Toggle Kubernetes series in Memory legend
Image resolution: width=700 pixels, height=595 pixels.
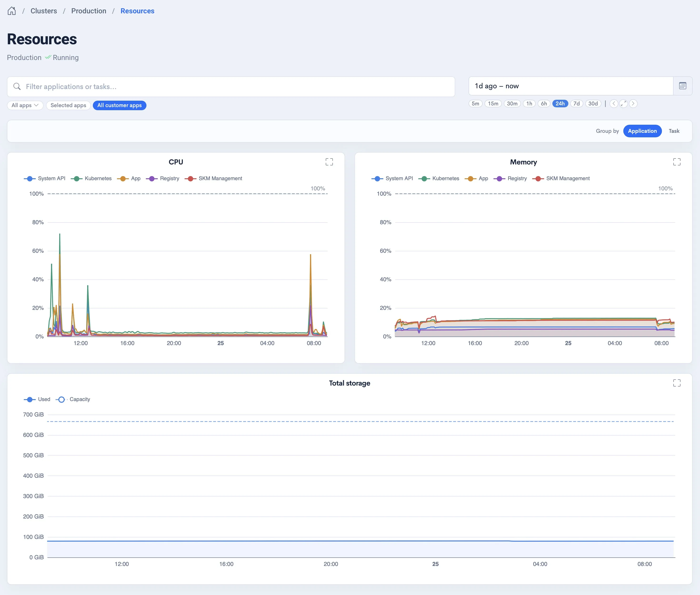click(x=439, y=178)
